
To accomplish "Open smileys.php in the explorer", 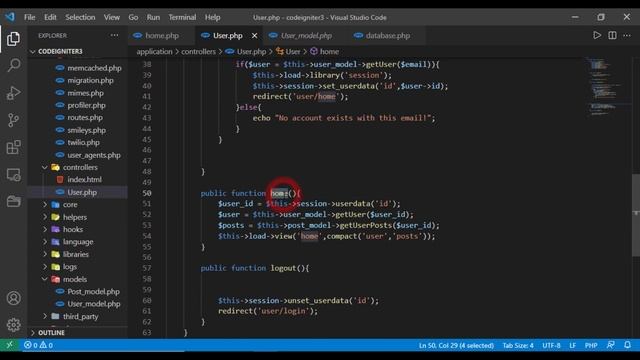I will [x=86, y=130].
